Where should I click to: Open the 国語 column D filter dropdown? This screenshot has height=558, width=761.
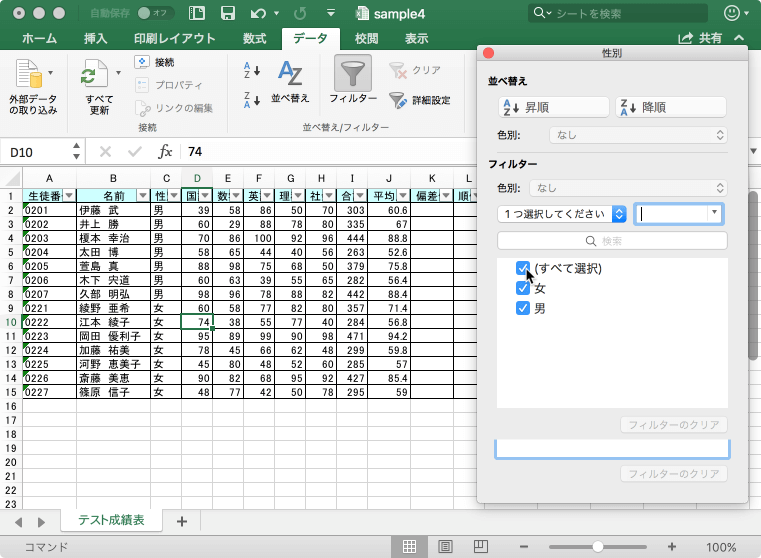tap(205, 196)
